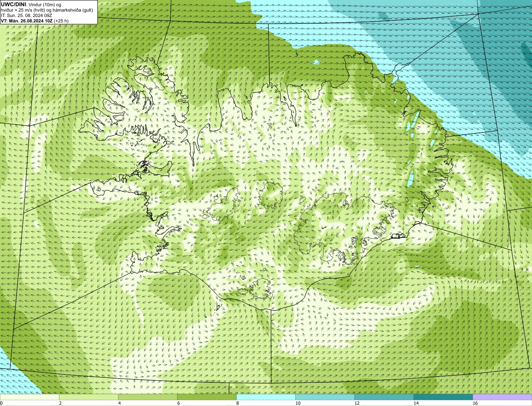This screenshot has height=406, width=532.
Task: Click the 2–4 m/s light green legend swatch
Action: click(89, 397)
